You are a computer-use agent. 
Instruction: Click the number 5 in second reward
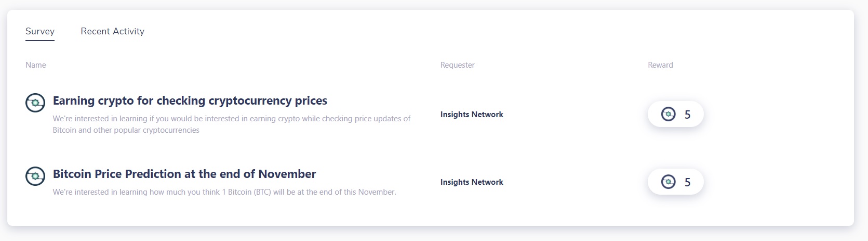coord(687,182)
